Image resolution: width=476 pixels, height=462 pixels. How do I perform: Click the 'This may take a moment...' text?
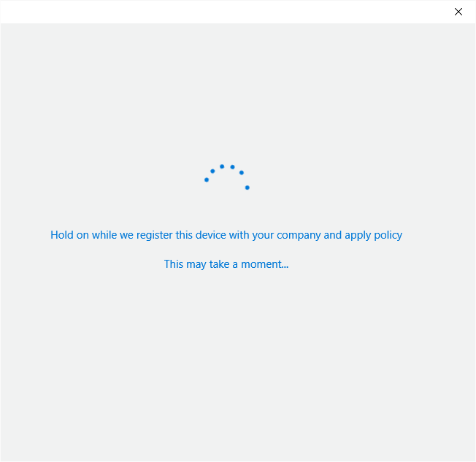click(x=226, y=264)
